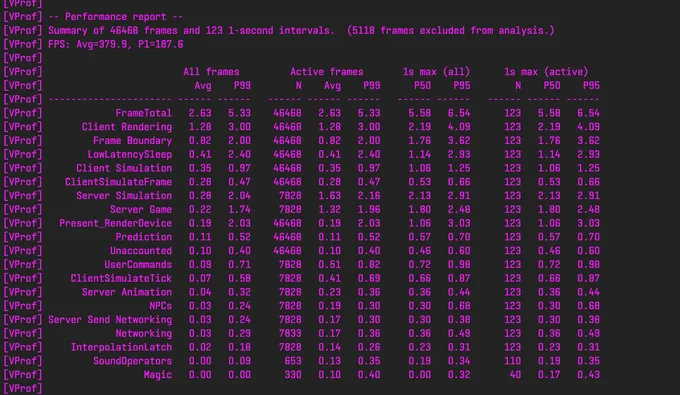Click the "-- Performance report --" header line

[115, 17]
